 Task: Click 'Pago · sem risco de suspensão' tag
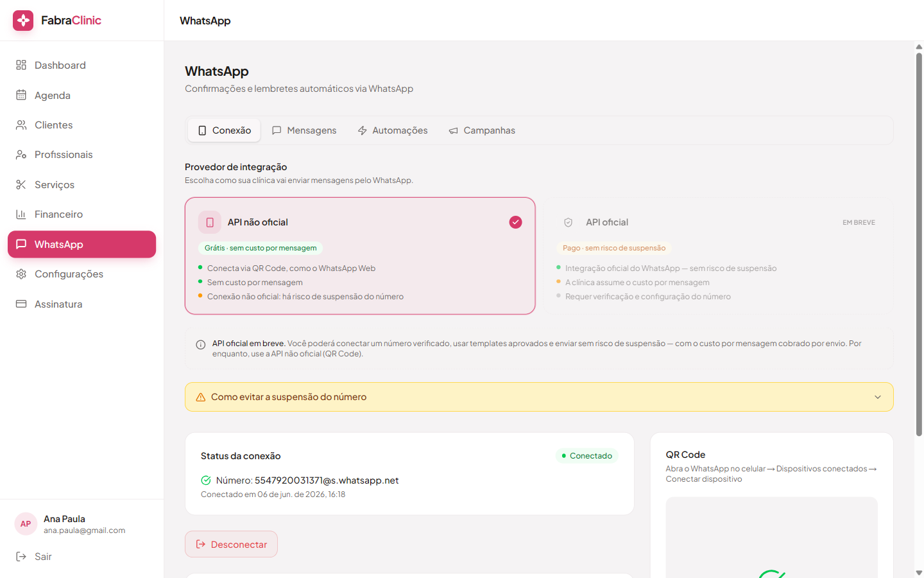click(x=614, y=248)
